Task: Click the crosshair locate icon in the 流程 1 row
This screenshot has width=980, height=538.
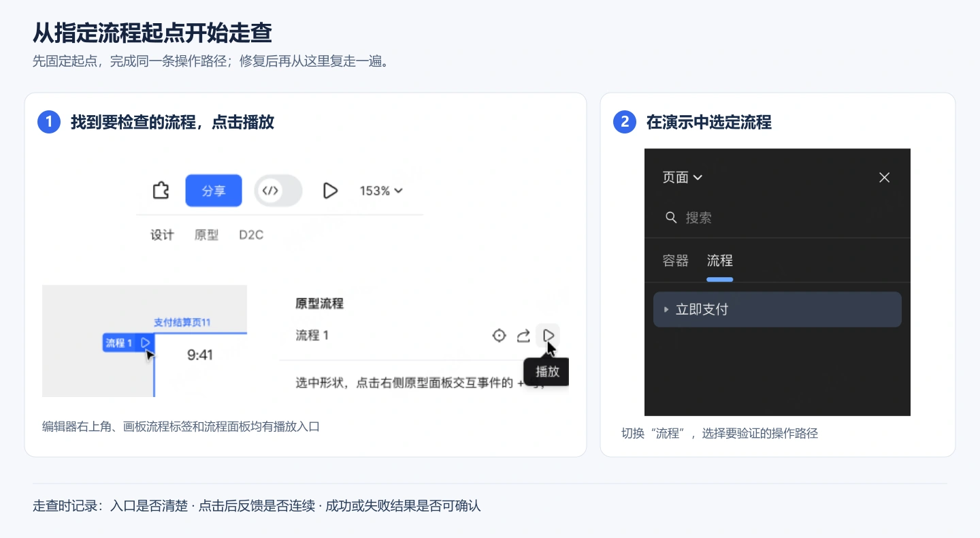Action: coord(500,335)
